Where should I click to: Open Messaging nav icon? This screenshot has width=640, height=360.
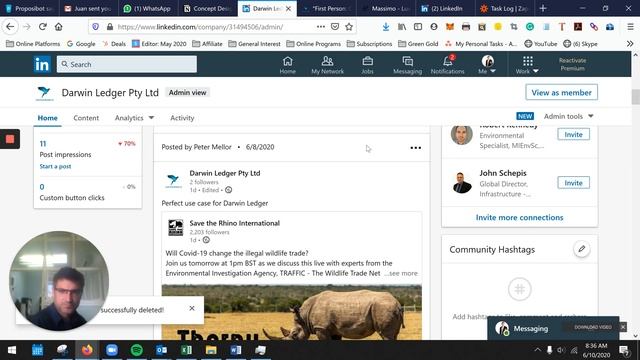407,65
